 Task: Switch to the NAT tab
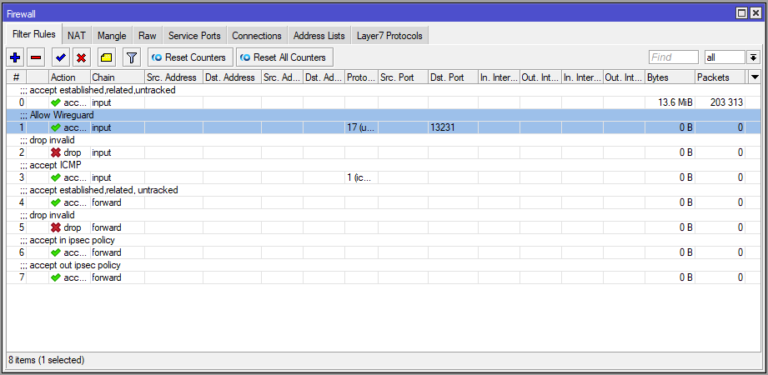[x=76, y=36]
